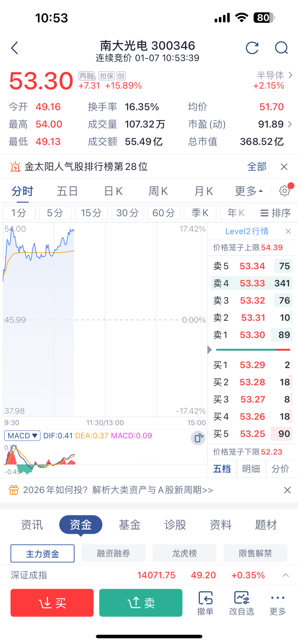298x644 pixels.
Task: Open the search magnifier icon
Action: click(281, 48)
